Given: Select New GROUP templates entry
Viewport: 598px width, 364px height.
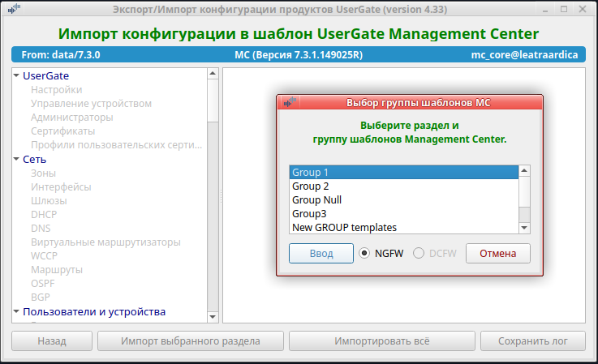Looking at the screenshot, I should pyautogui.click(x=403, y=227).
